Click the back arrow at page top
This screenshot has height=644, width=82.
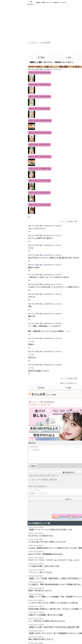point(31,2)
